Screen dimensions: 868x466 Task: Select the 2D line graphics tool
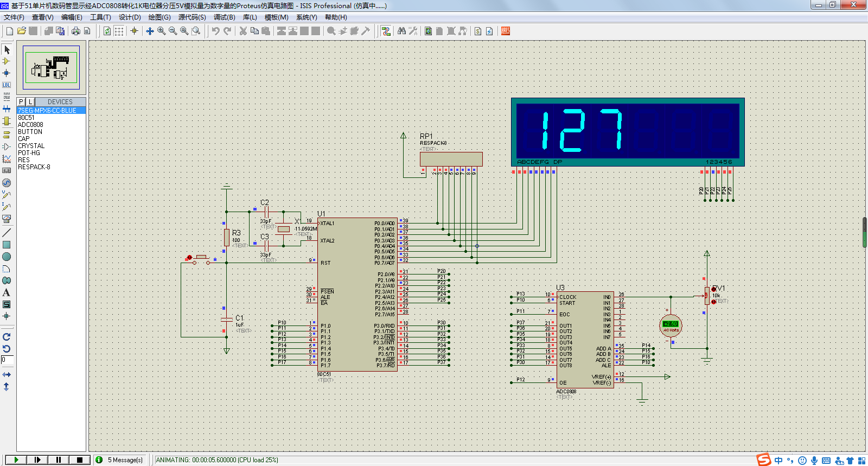pos(7,232)
